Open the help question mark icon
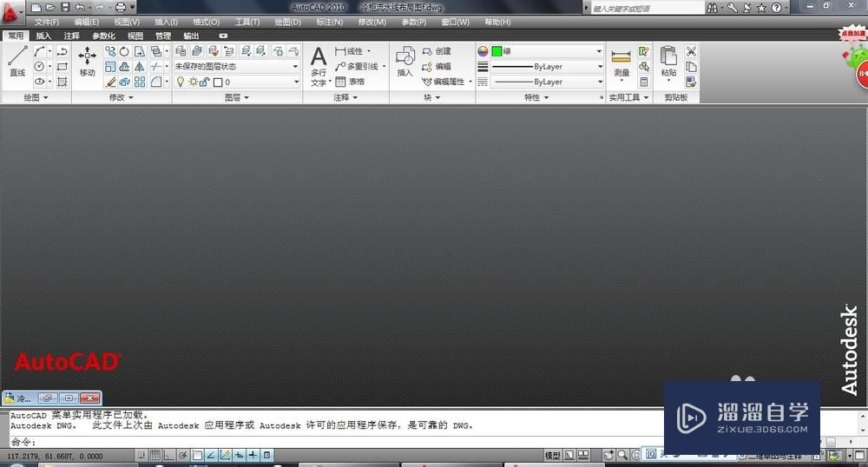Image resolution: width=868 pixels, height=467 pixels. click(x=777, y=8)
